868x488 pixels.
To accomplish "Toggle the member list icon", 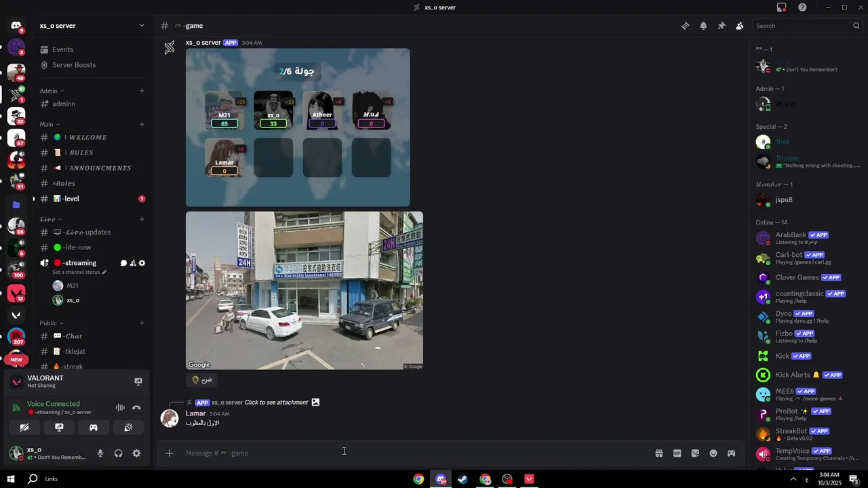I will 739,26.
